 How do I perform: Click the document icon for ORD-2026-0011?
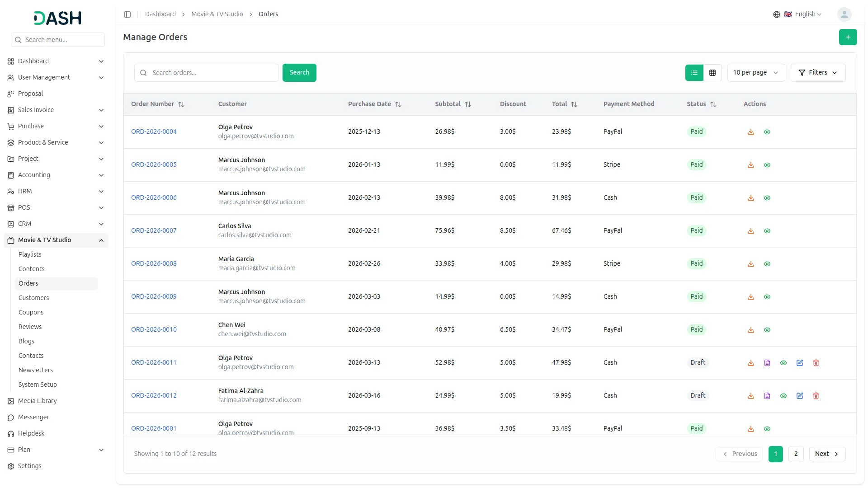pos(767,363)
